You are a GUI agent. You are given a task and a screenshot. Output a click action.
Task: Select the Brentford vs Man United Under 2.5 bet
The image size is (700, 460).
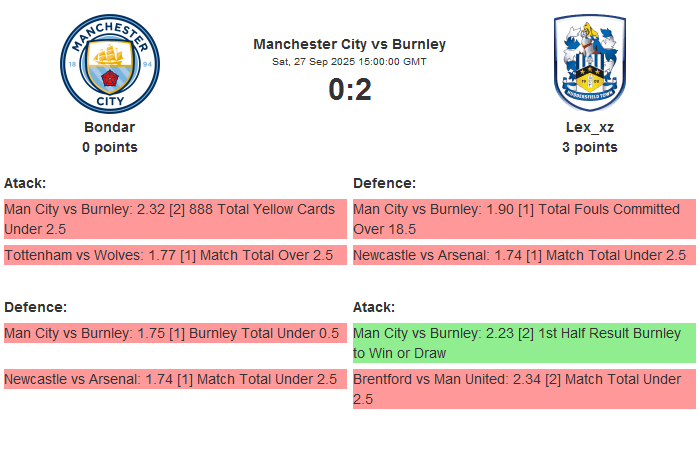click(x=524, y=389)
